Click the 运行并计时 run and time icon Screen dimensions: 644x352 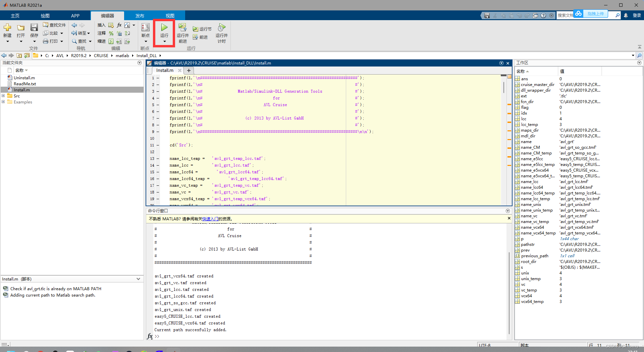point(221,27)
